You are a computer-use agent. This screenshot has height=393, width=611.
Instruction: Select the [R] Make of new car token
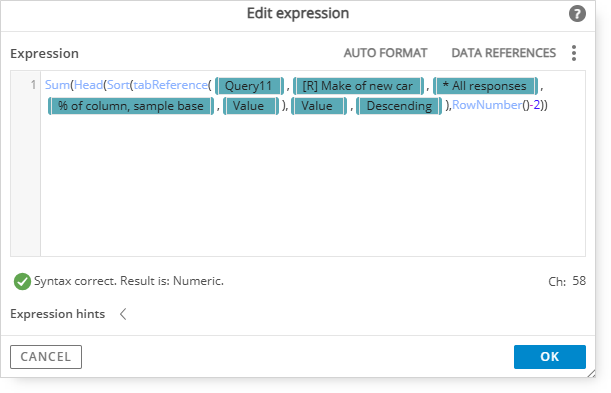pyautogui.click(x=358, y=86)
